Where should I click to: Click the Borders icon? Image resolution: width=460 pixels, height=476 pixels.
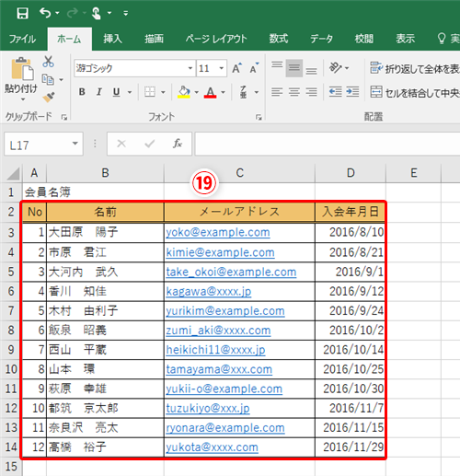pyautogui.click(x=150, y=92)
